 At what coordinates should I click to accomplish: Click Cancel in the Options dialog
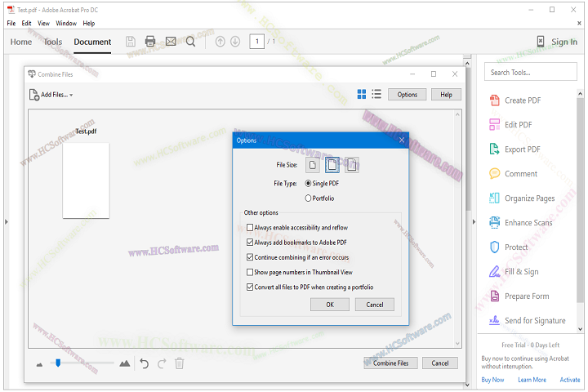375,305
